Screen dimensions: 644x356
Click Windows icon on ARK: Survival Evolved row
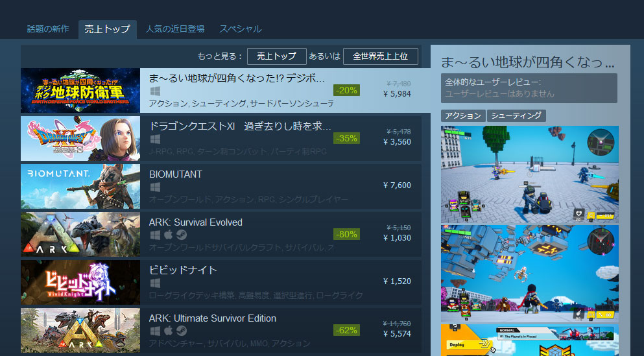pyautogui.click(x=155, y=235)
